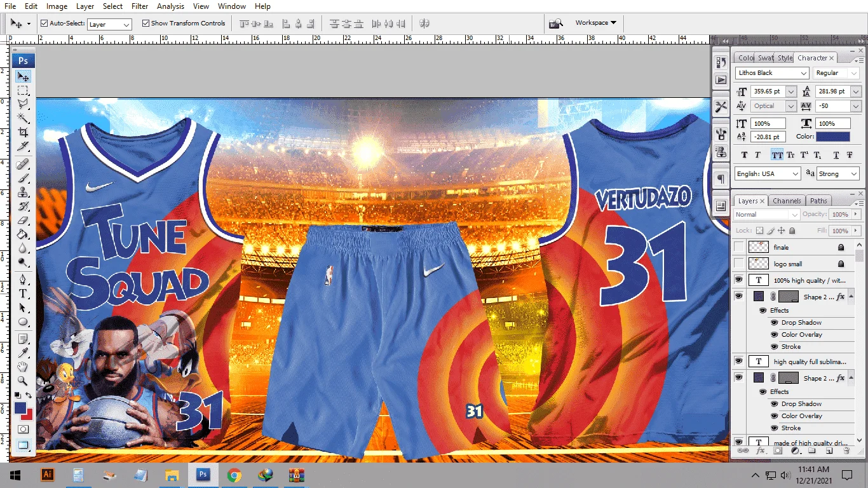868x488 pixels.
Task: Select the Paint Bucket tool
Action: (23, 234)
